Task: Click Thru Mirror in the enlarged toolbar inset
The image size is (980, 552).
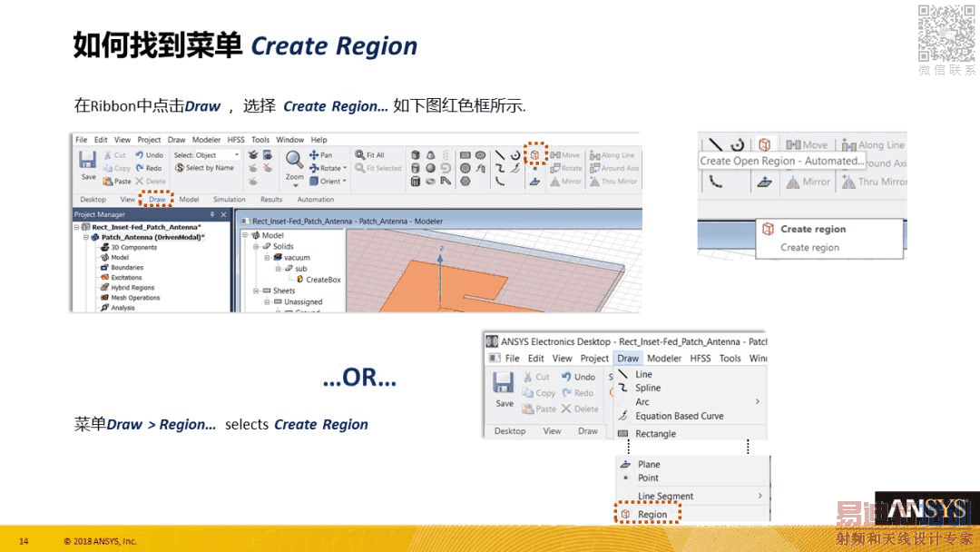Action: pyautogui.click(x=873, y=182)
